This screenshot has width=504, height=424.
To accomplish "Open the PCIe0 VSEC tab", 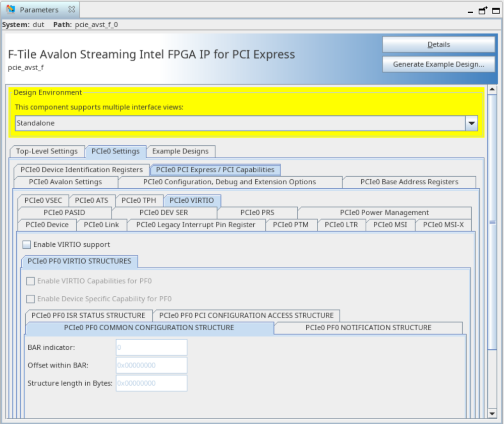I will (43, 200).
